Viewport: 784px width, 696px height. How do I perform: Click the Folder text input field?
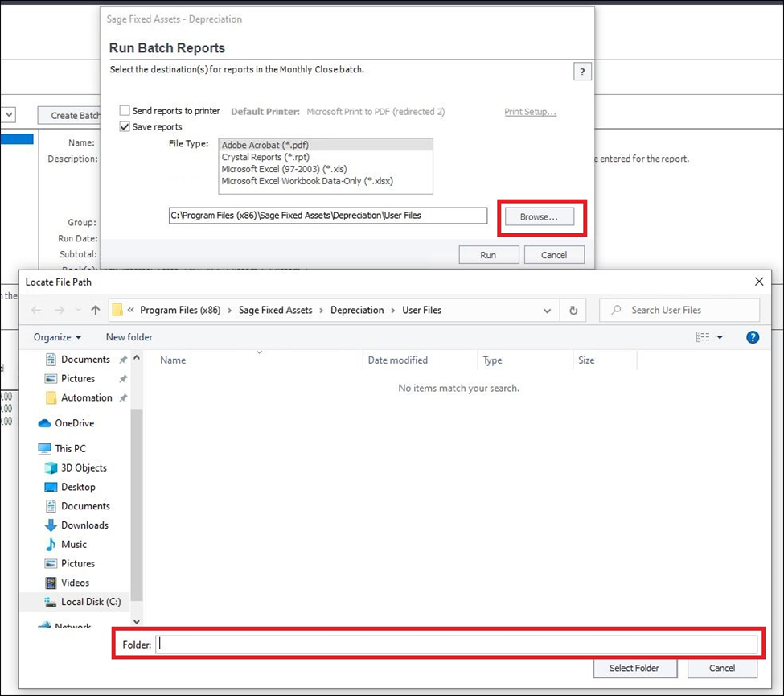click(x=455, y=645)
